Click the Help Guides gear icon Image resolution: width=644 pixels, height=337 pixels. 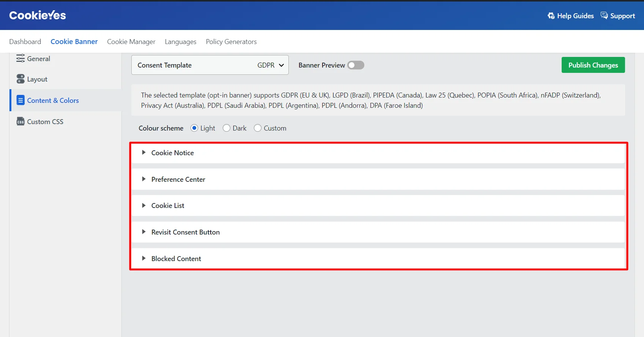tap(551, 16)
